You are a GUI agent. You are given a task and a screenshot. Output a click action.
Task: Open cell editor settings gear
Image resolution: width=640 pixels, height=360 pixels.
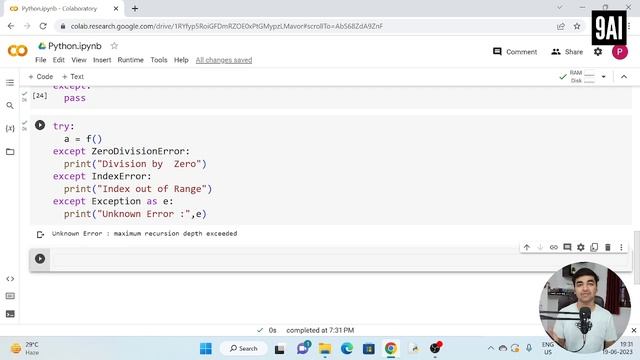click(x=580, y=247)
